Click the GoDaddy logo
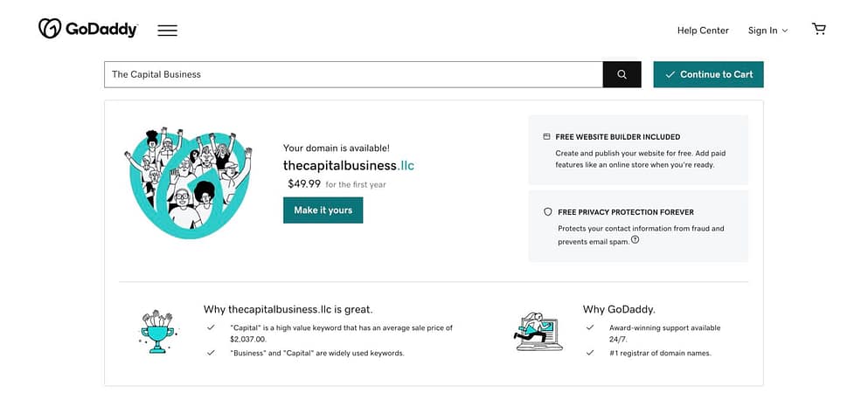The image size is (868, 406). 87,30
